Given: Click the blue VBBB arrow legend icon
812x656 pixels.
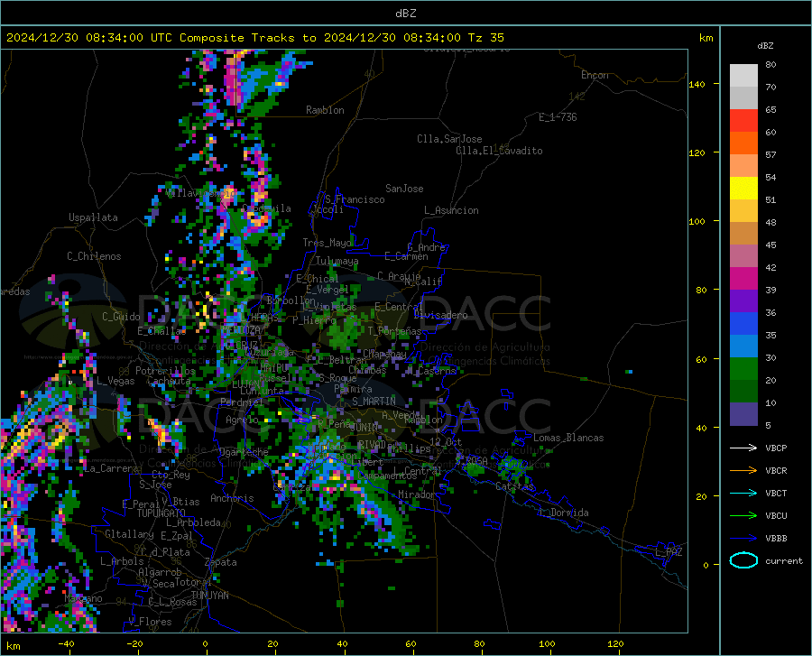Looking at the screenshot, I should coord(743,539).
